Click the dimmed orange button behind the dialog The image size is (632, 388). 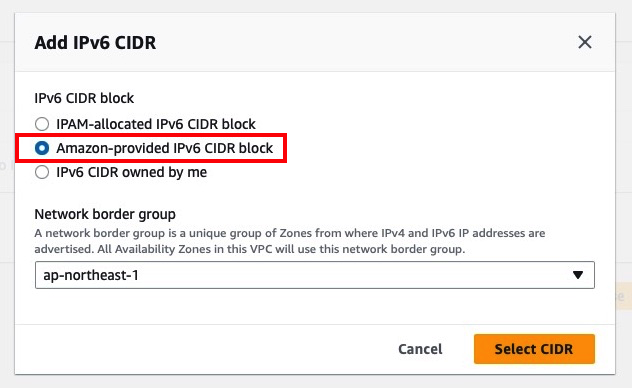coord(623,296)
